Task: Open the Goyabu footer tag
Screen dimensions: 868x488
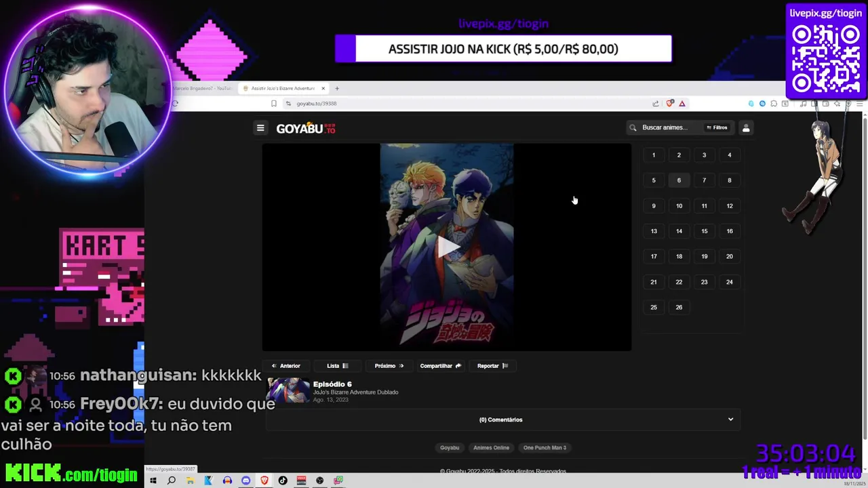Action: 450,447
